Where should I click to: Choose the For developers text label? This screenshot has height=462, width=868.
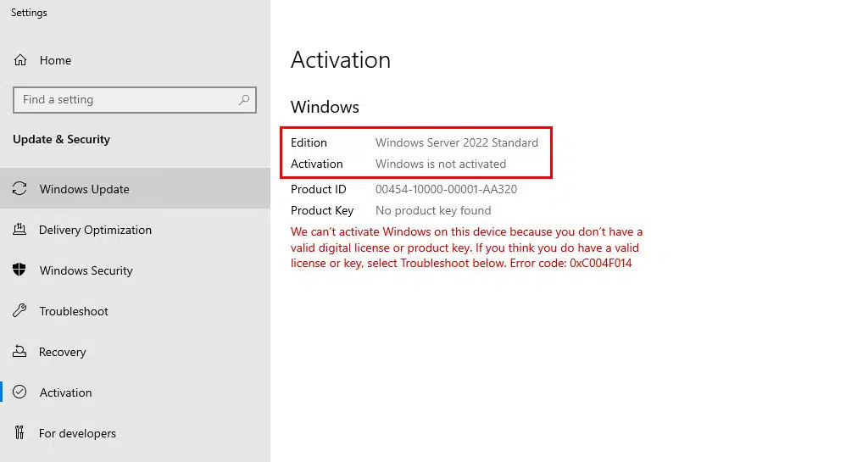[77, 433]
